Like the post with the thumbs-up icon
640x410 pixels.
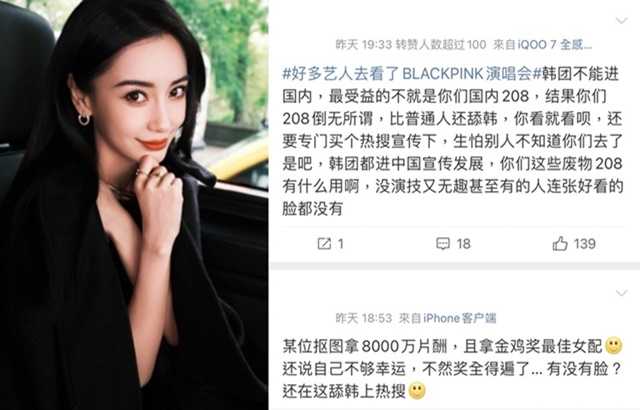click(560, 244)
